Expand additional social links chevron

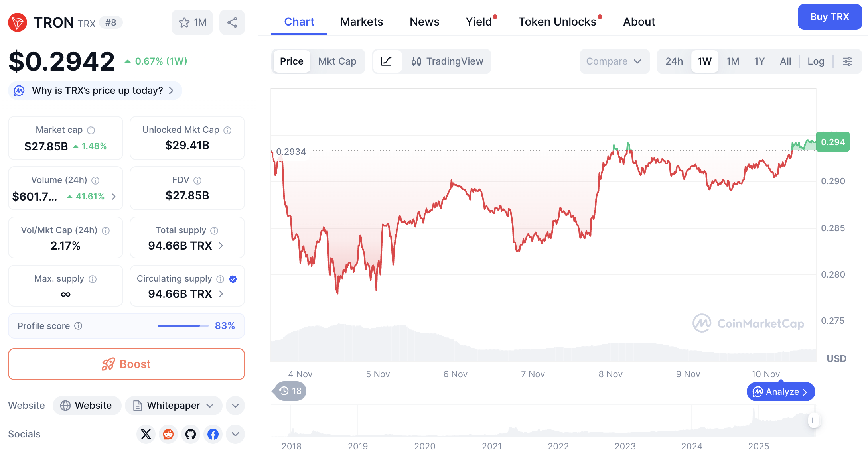(x=235, y=434)
